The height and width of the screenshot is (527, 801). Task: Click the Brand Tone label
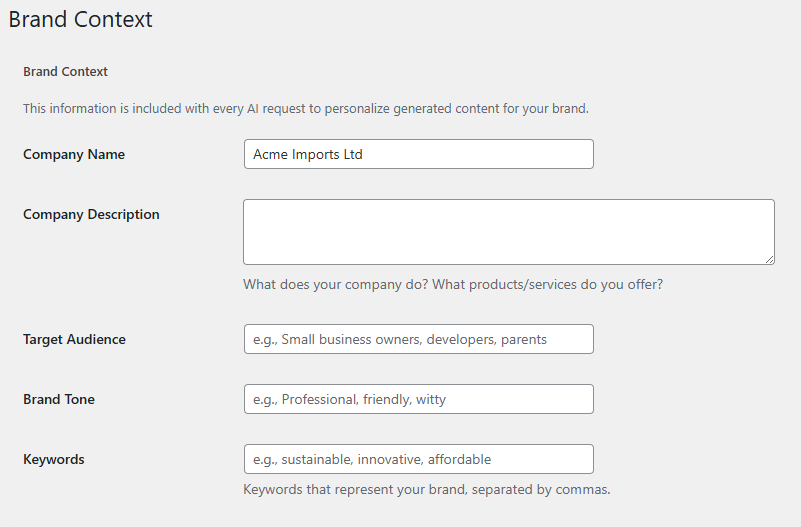coord(59,399)
